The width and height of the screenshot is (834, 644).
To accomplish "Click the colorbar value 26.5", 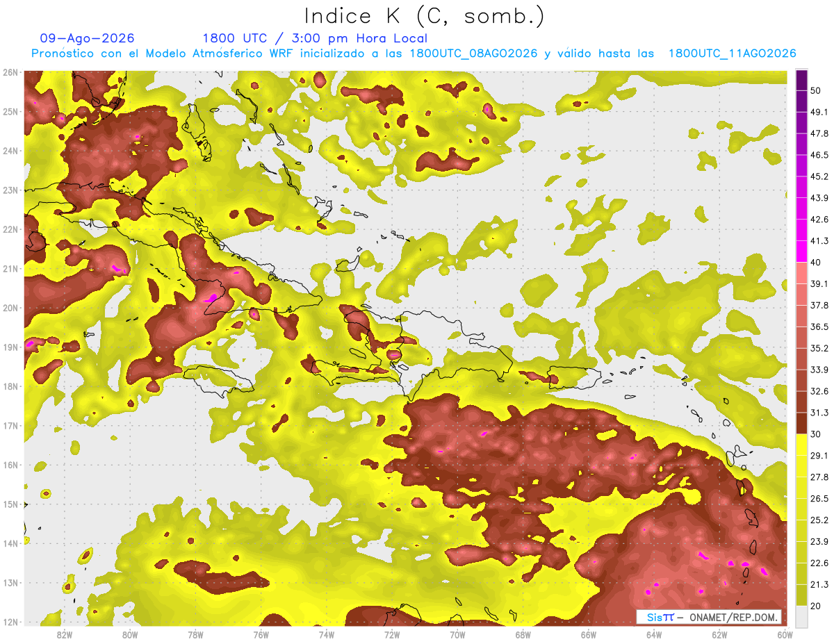I will [819, 499].
